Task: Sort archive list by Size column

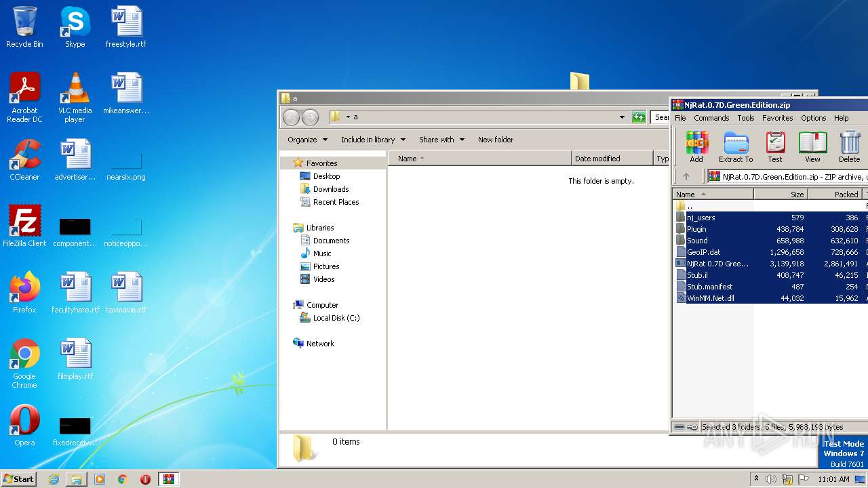Action: (781, 194)
